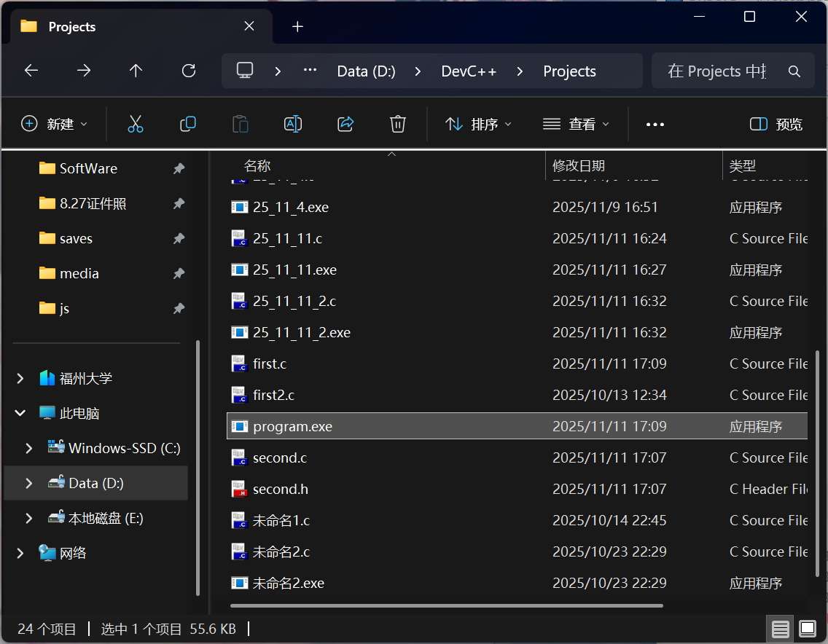Click the horizontal scrollbar under file list
828x644 pixels.
[447, 606]
